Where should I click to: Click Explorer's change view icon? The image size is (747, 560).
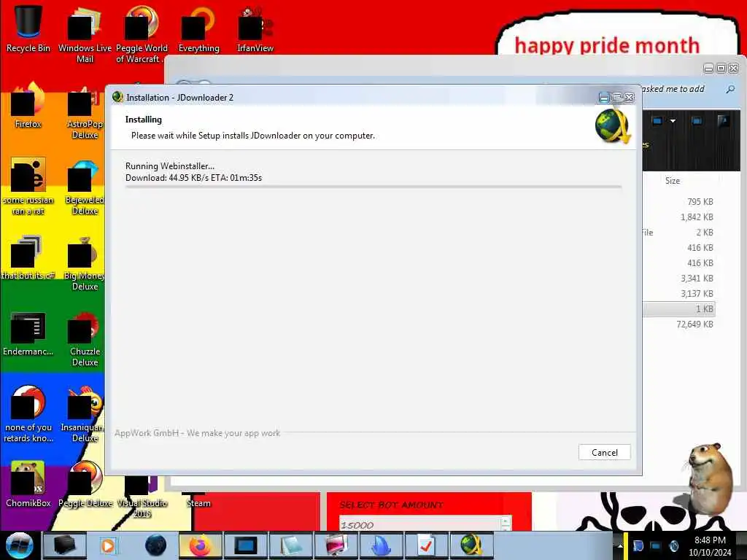(657, 121)
